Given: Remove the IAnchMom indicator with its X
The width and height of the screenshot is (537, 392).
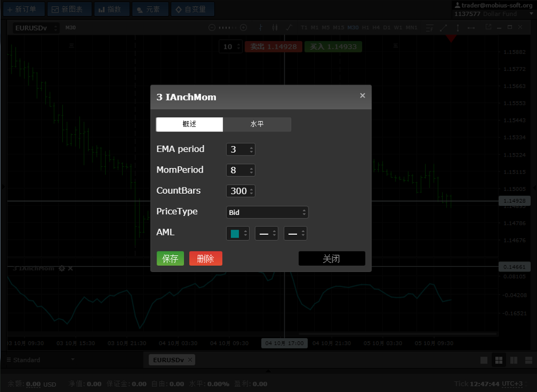Looking at the screenshot, I should pos(70,269).
